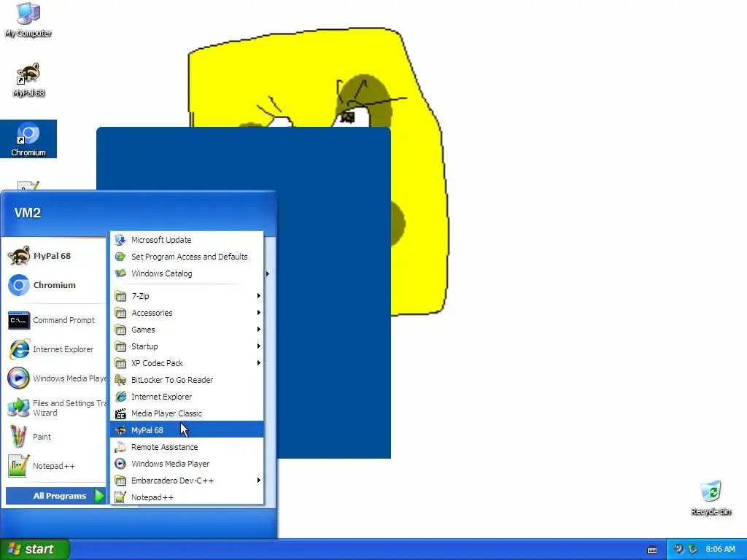Click the on-screen keyboard icon in taskbar
The width and height of the screenshot is (747, 560).
[652, 550]
